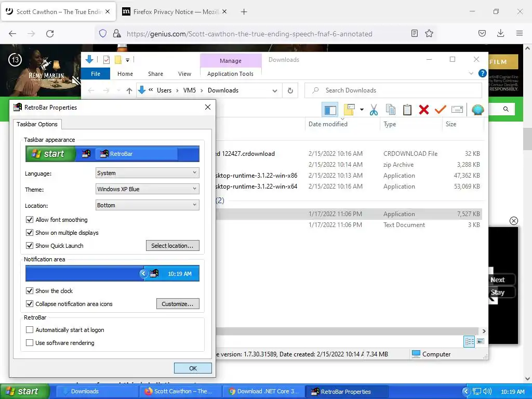
Task: Go back in Firefox
Action: point(12,34)
